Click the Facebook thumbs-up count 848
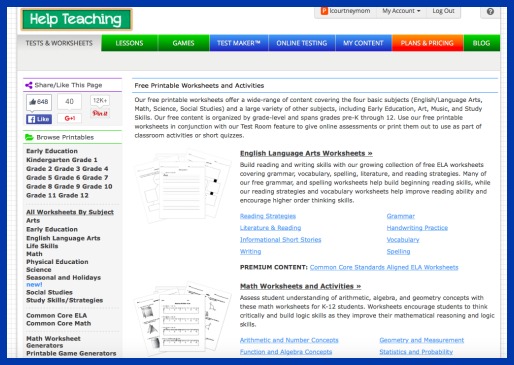The height and width of the screenshot is (365, 514). pos(39,102)
